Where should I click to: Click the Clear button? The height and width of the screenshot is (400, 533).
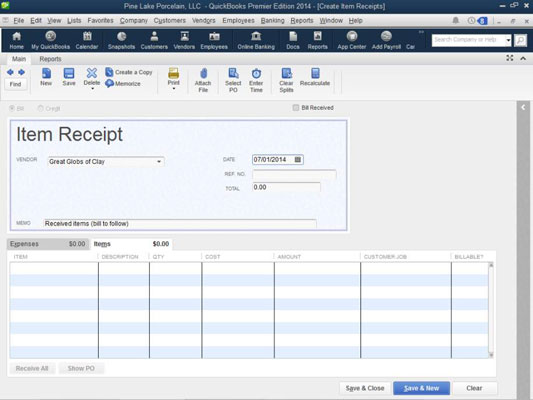click(474, 388)
